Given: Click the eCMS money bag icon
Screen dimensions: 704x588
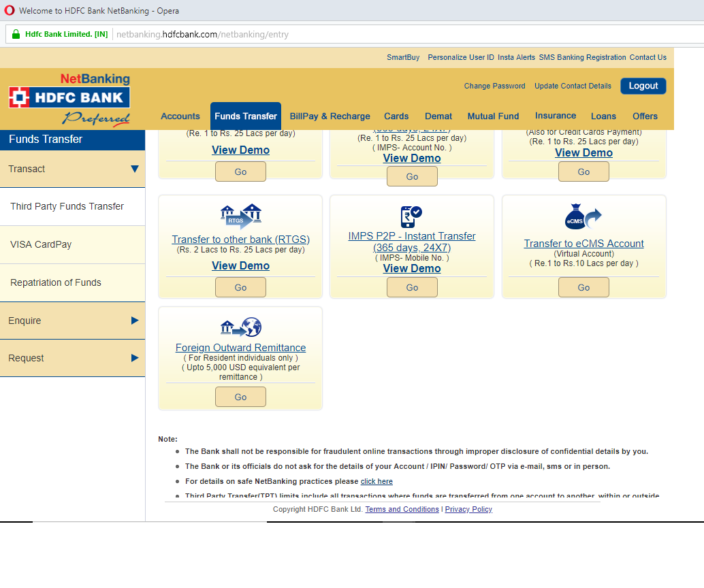Looking at the screenshot, I should tap(583, 216).
